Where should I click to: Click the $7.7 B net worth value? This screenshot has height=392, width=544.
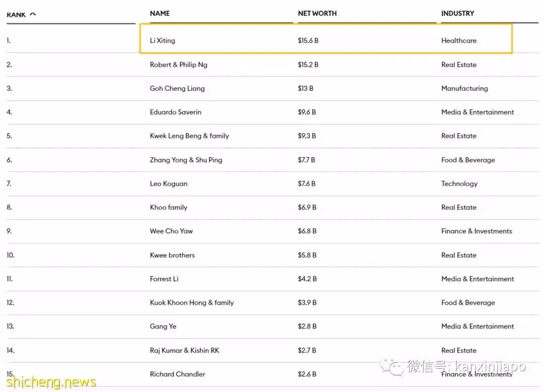(x=307, y=160)
